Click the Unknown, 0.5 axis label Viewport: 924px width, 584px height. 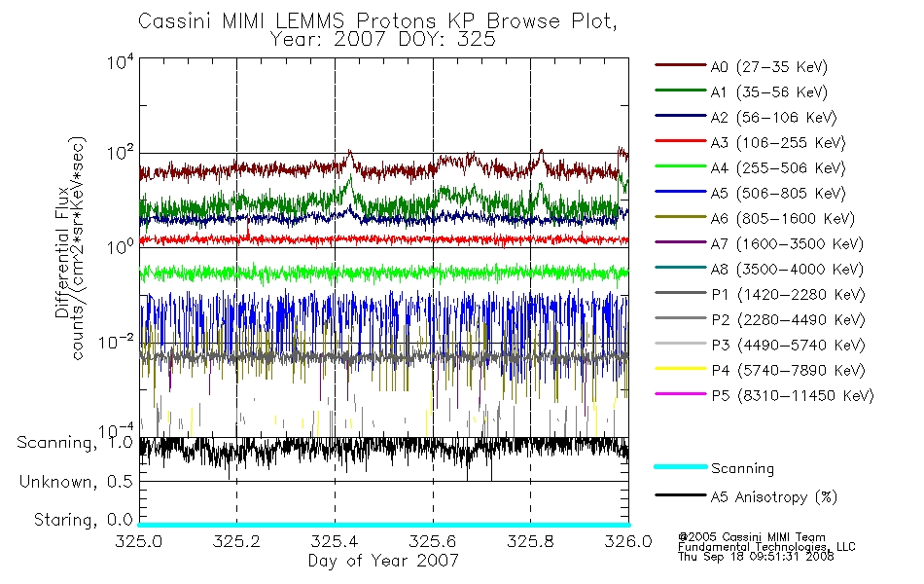tap(76, 482)
